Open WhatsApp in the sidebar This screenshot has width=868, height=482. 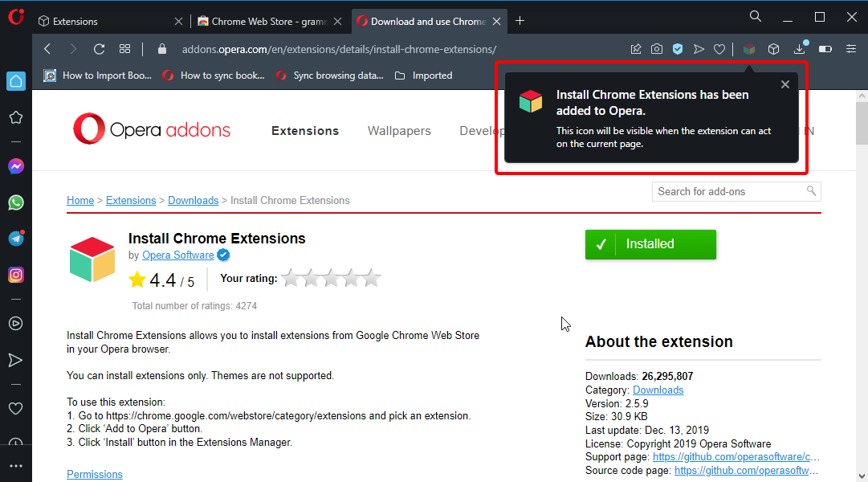pos(16,202)
